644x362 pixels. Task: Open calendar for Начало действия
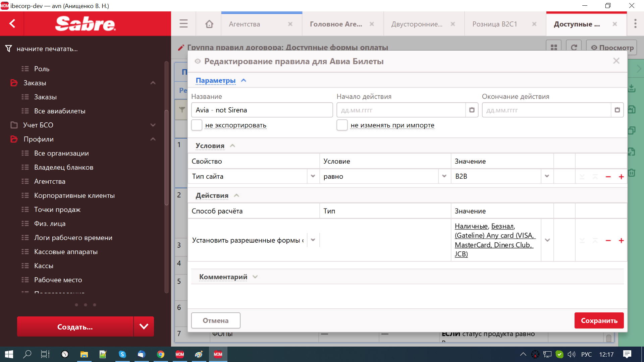472,110
